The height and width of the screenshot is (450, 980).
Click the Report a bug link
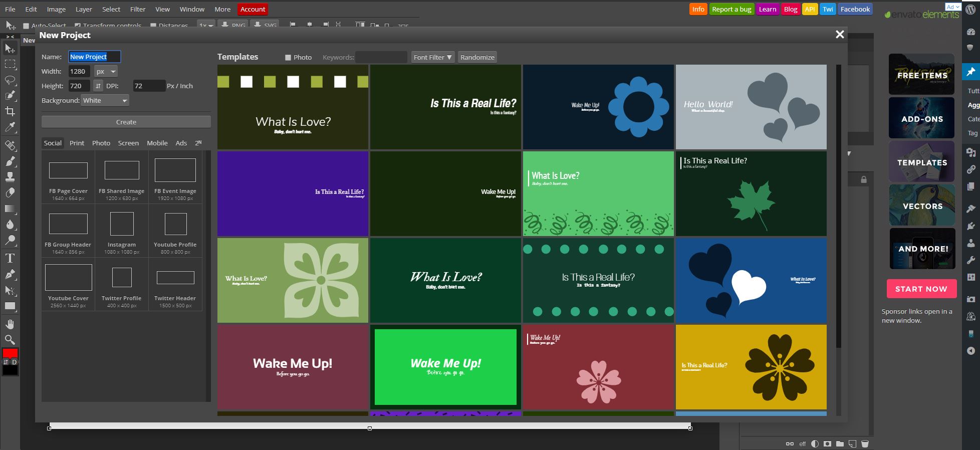[731, 9]
